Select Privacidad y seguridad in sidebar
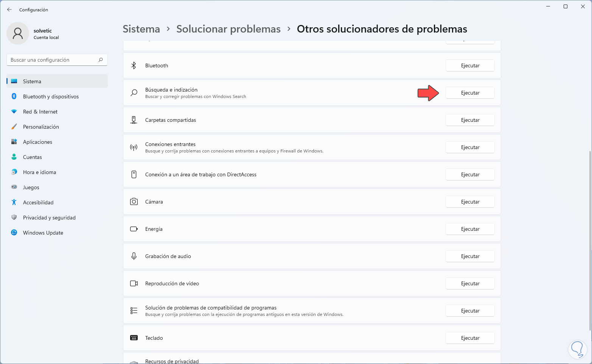 pyautogui.click(x=49, y=218)
